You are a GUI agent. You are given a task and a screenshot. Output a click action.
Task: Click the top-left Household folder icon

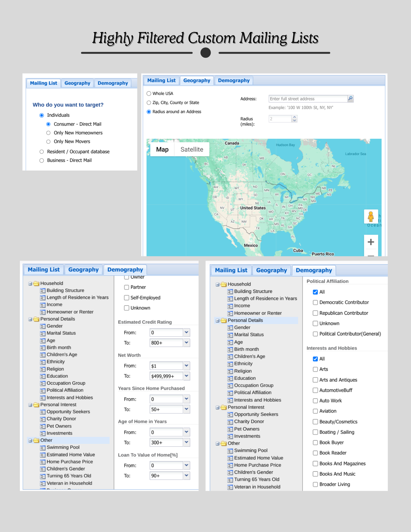point(36,284)
